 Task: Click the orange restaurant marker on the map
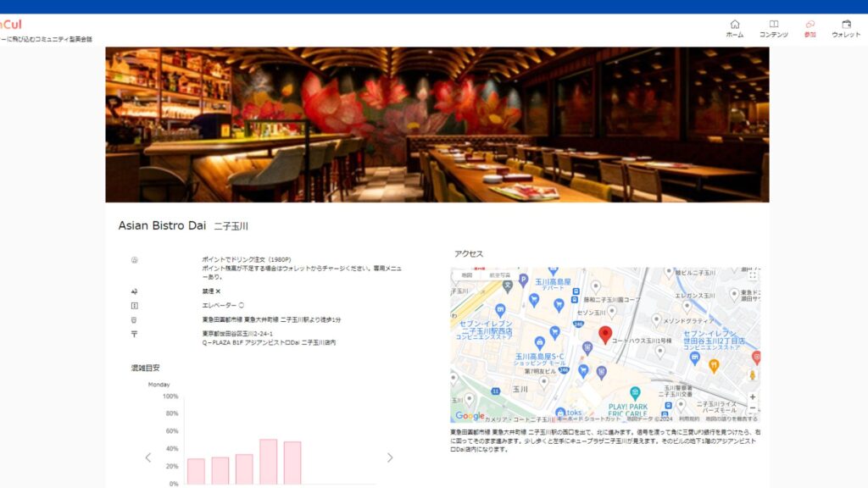(714, 366)
